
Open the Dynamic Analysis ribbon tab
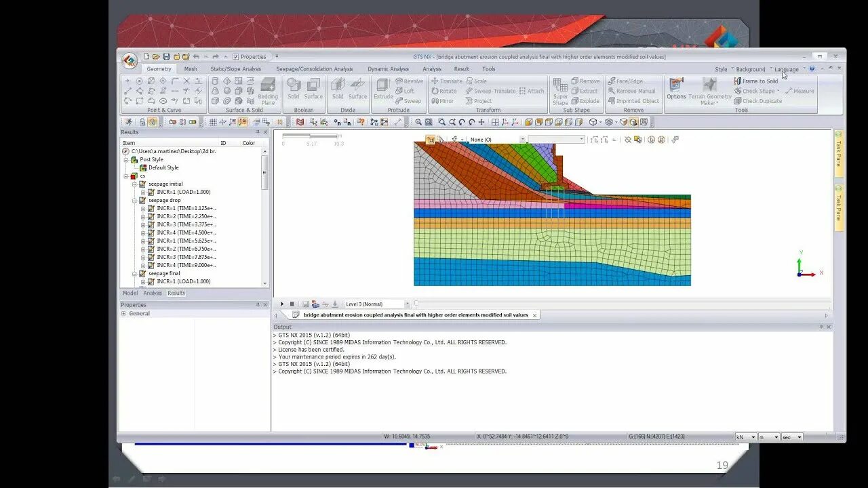[x=388, y=69]
